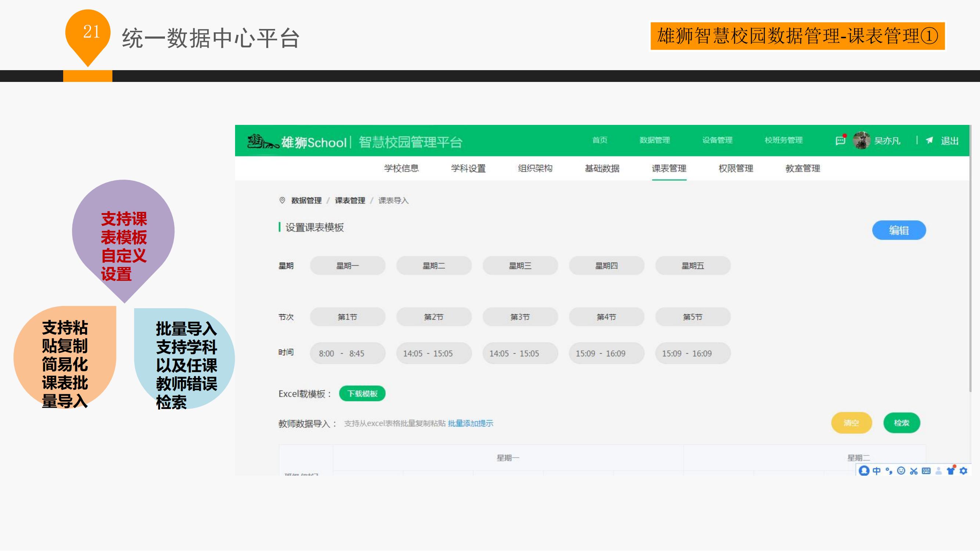
Task: Click the blue 编辑 button
Action: 899,230
